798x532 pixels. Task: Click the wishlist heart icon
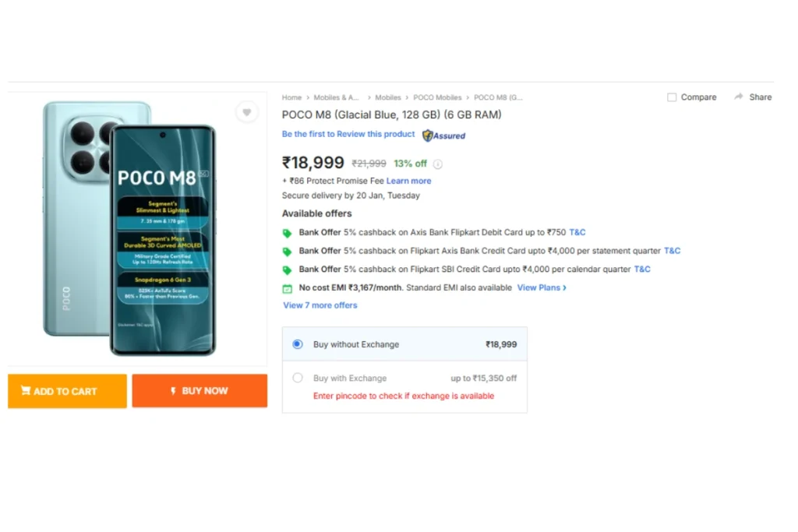247,112
